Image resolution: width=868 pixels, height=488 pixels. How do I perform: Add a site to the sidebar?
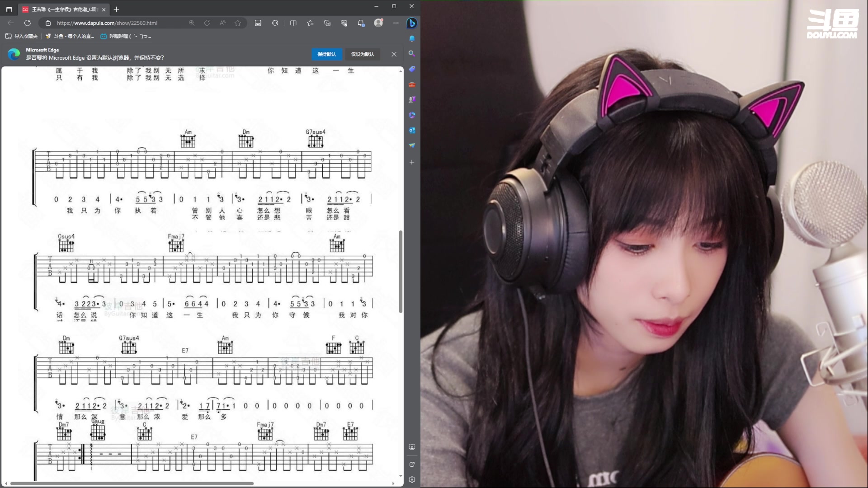point(412,162)
